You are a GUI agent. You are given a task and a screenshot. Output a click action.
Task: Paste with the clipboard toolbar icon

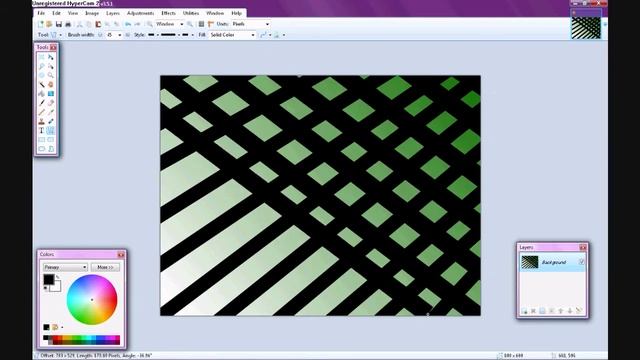pos(98,24)
